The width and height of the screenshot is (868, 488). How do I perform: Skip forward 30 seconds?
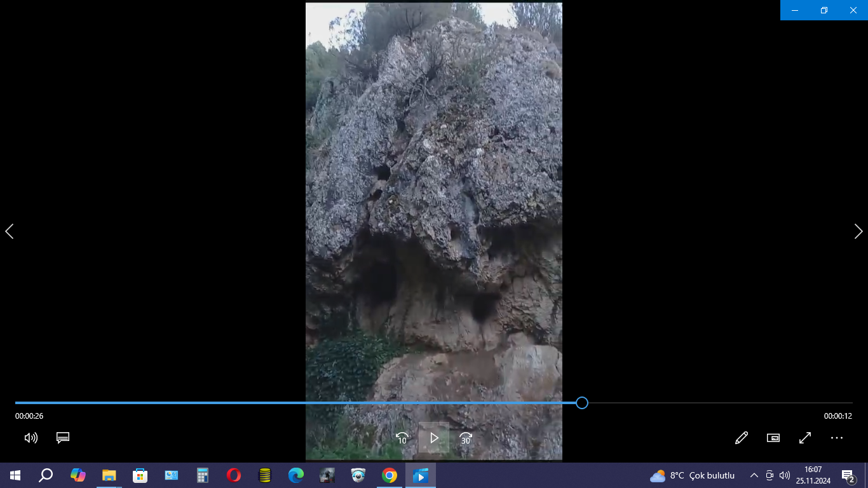click(466, 438)
